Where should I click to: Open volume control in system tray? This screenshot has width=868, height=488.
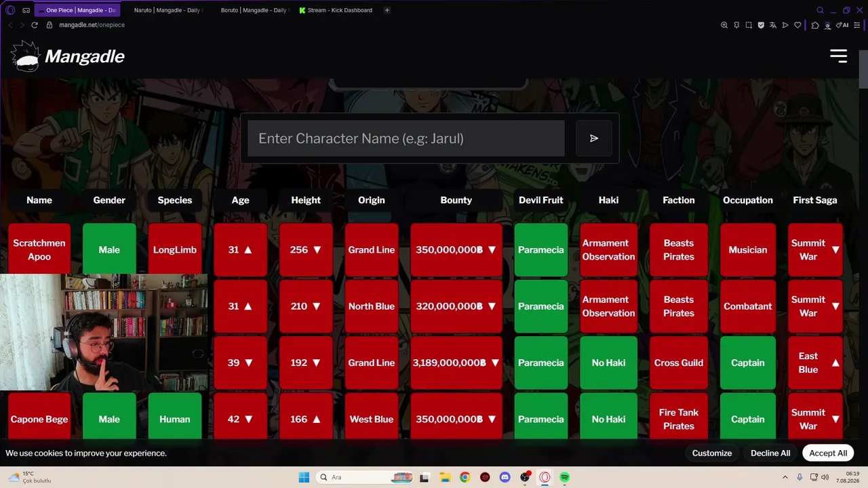(x=825, y=477)
